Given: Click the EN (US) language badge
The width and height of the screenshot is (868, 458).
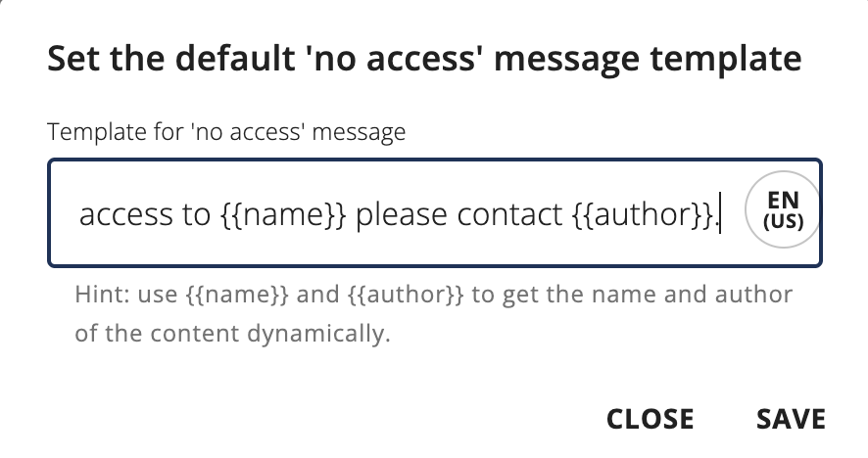Looking at the screenshot, I should tap(783, 212).
